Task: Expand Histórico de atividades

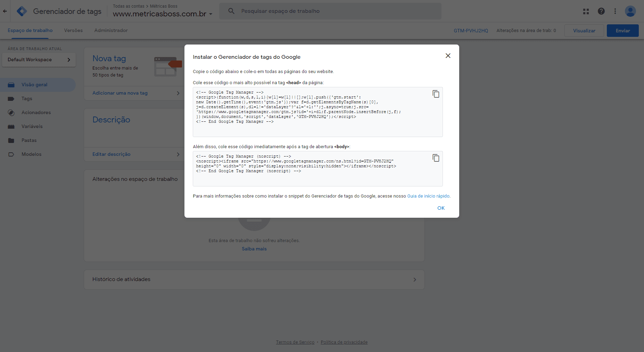Action: point(414,279)
